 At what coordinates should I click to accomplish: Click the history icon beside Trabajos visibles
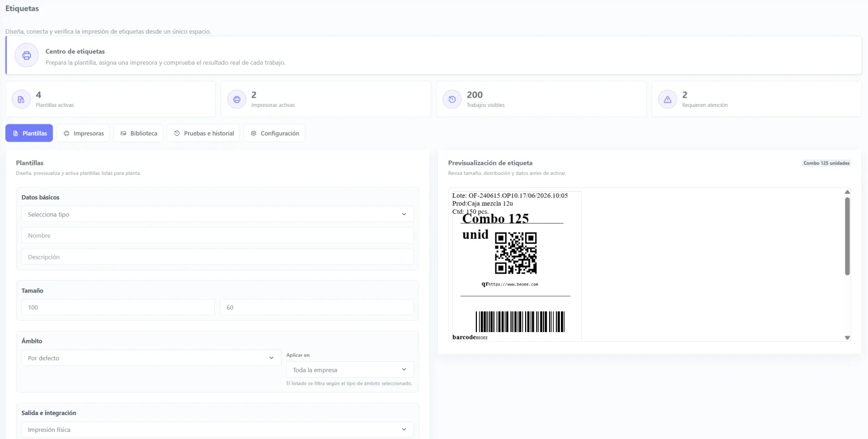coord(452,99)
